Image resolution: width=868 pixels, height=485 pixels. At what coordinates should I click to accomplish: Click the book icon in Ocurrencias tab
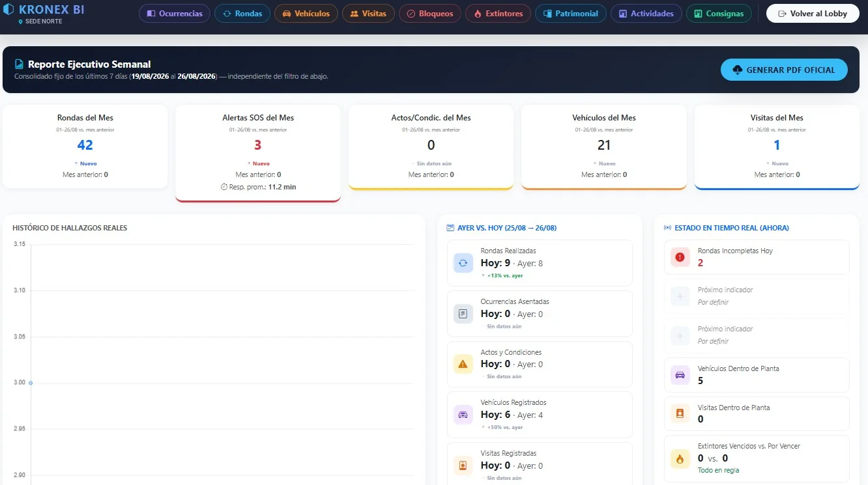pyautogui.click(x=151, y=14)
